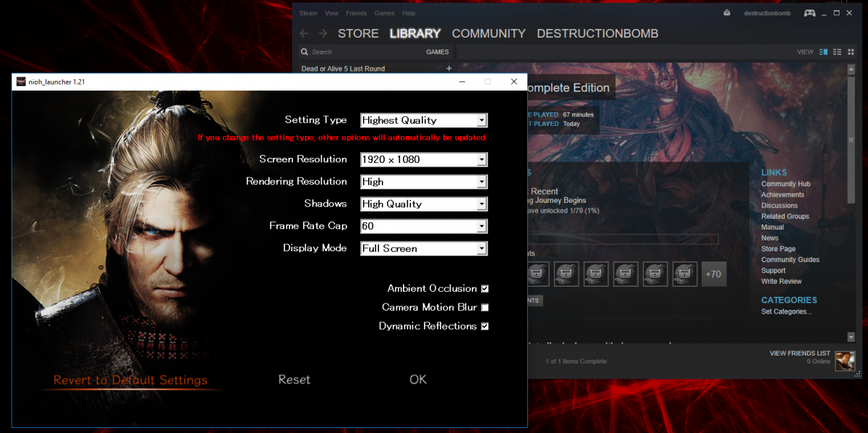Open the Shadows quality dropdown
The image size is (868, 433).
[424, 204]
